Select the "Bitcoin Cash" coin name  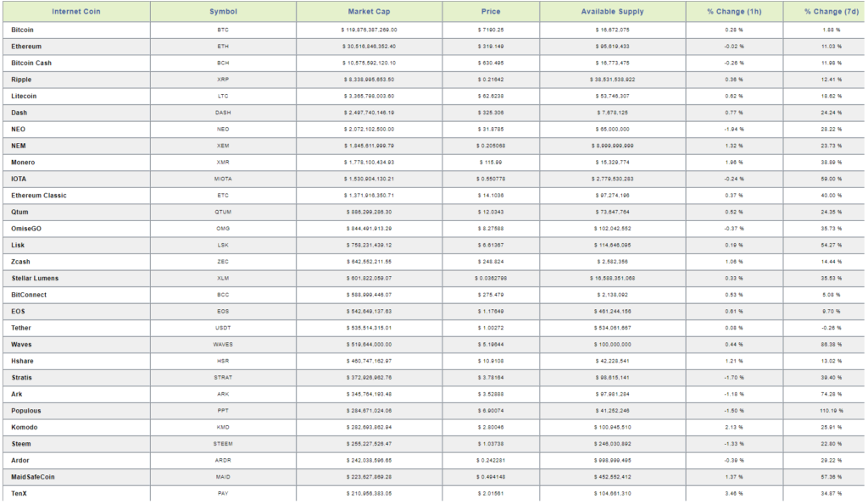(x=31, y=63)
